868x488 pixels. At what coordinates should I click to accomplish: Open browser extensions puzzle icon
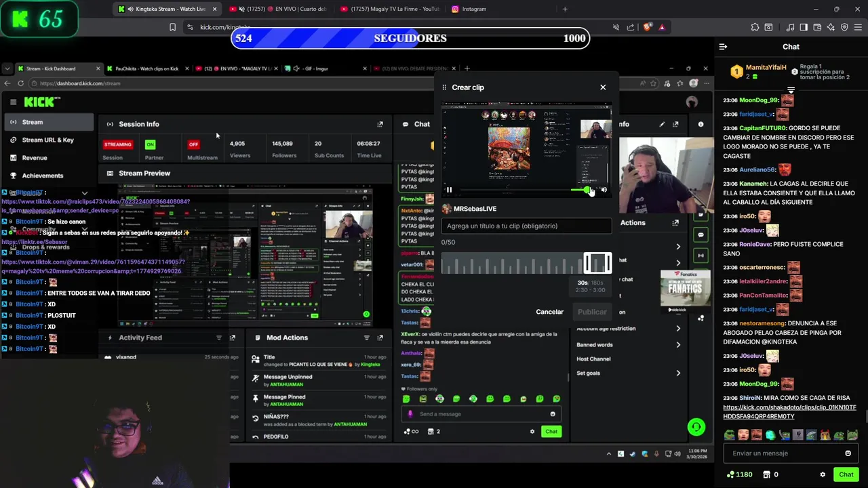(x=755, y=27)
